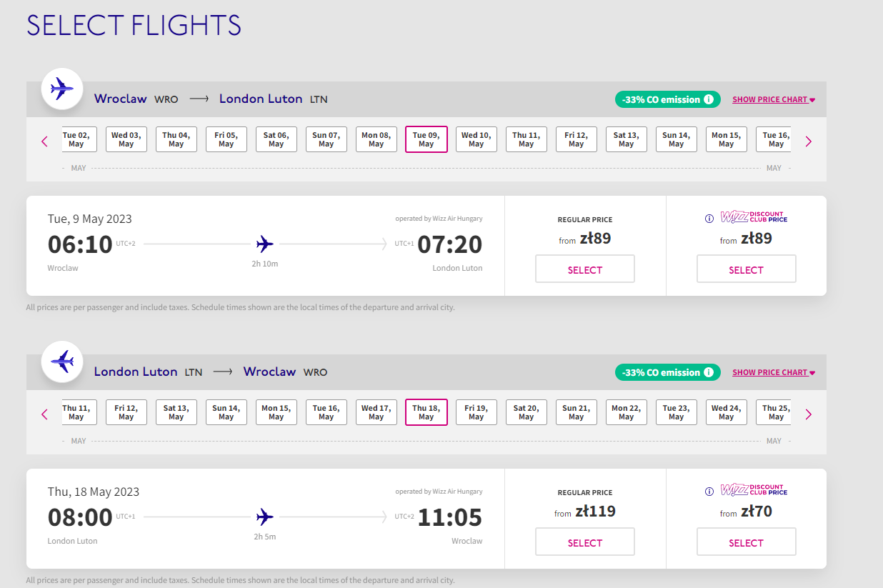Choose Mon 08, May outbound date
Image resolution: width=883 pixels, height=588 pixels.
point(376,139)
